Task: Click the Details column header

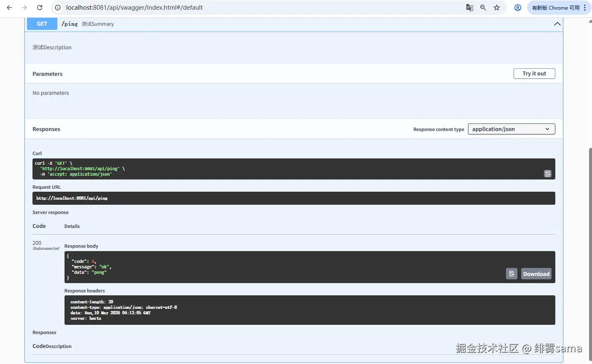Action: pos(72,226)
